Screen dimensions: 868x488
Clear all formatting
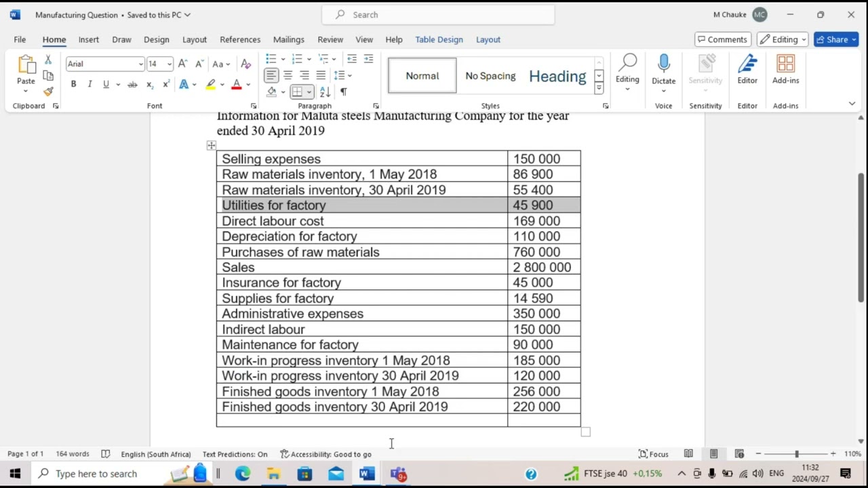(x=245, y=64)
